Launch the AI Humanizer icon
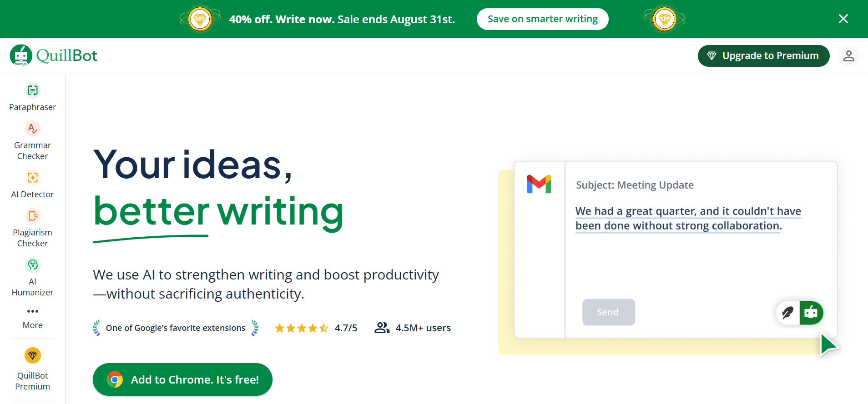This screenshot has width=868, height=404. pos(33,265)
